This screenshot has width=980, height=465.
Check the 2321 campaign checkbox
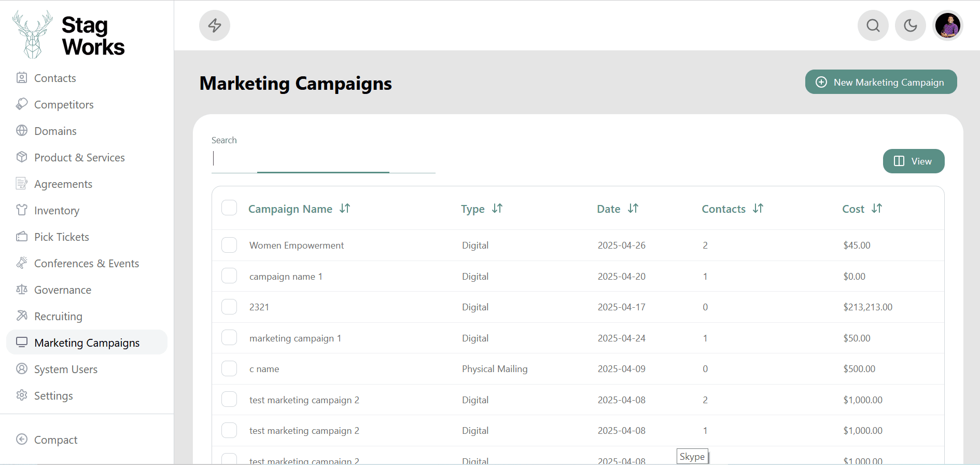pyautogui.click(x=229, y=307)
